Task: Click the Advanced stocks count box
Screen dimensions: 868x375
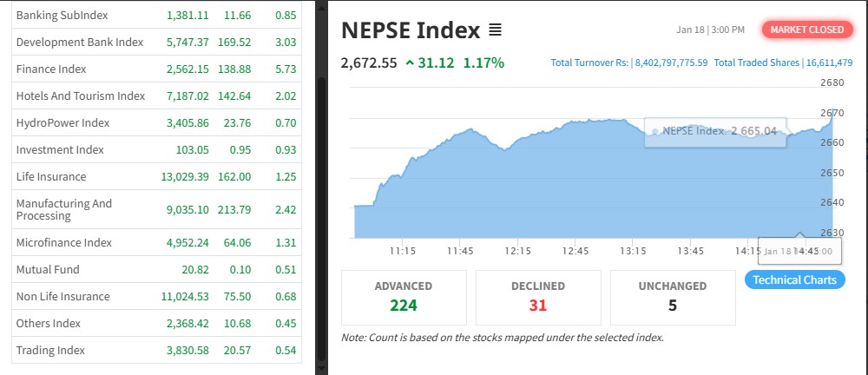Action: tap(404, 296)
